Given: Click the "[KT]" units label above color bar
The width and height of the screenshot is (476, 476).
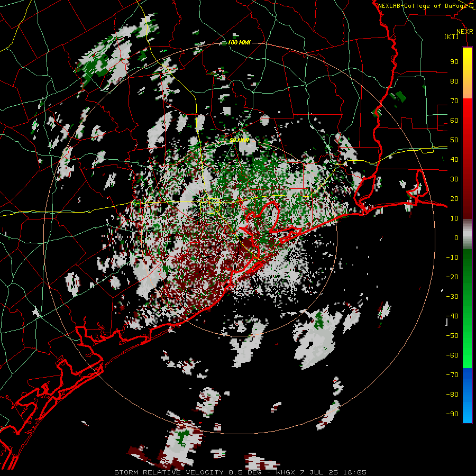Looking at the screenshot, I should coord(452,36).
